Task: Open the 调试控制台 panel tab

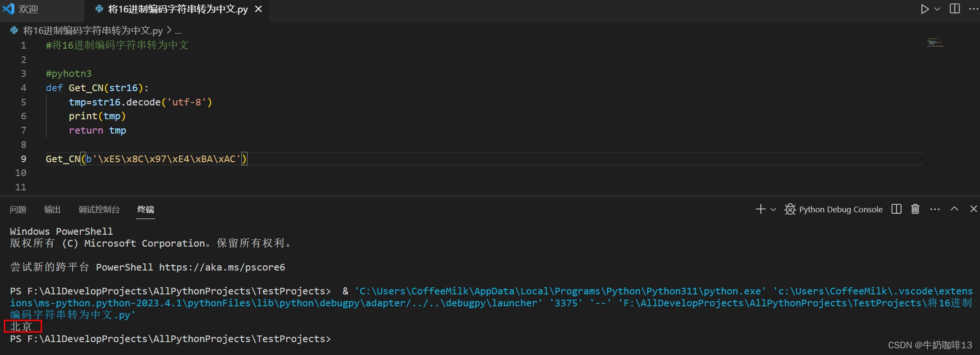Action: coord(99,209)
